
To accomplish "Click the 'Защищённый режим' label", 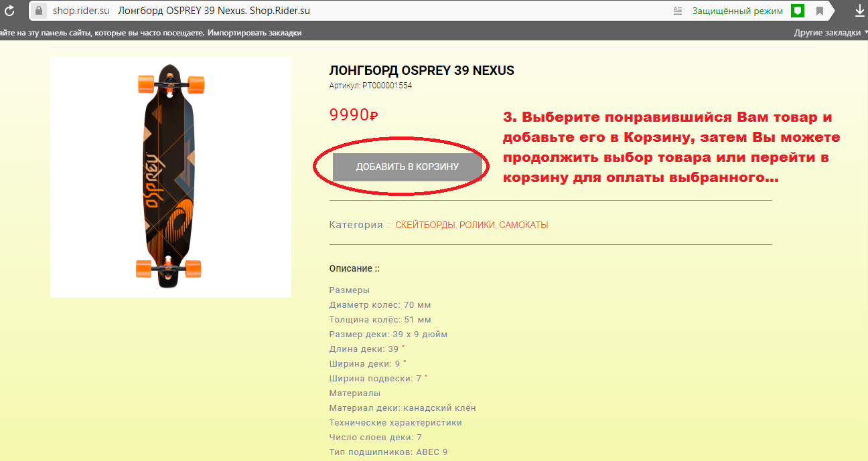I will pos(737,11).
